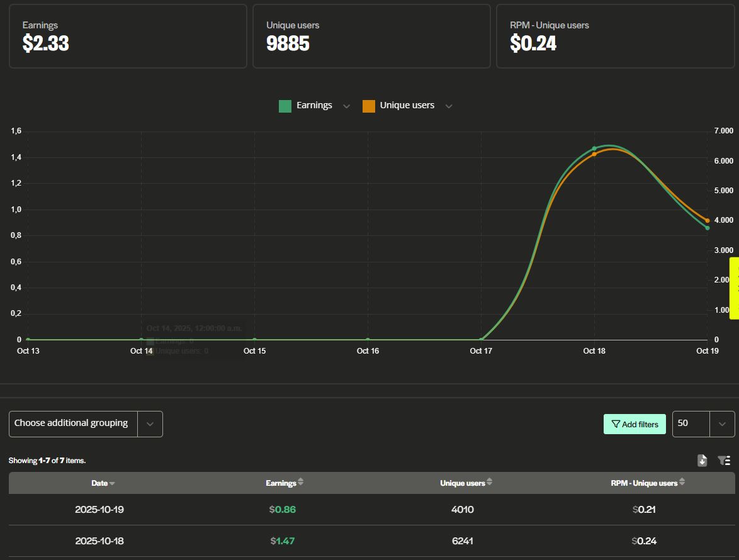The image size is (739, 560).
Task: Open the $1.47 earnings link for 2025-10-18
Action: tap(283, 540)
